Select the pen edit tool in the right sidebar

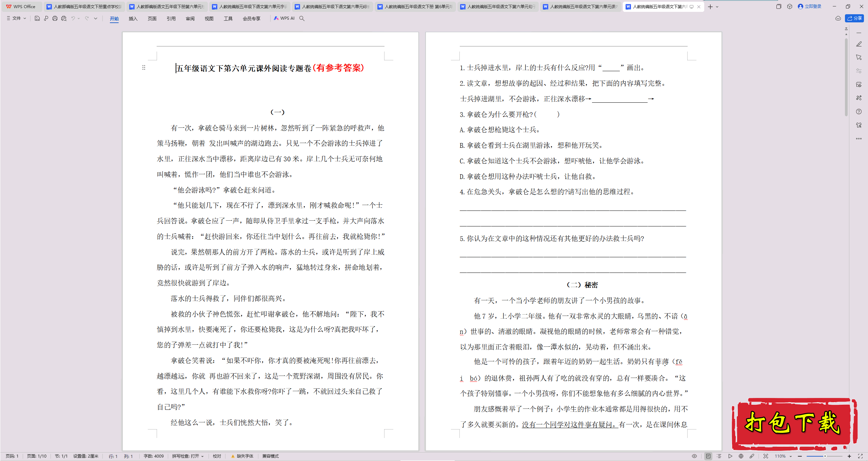click(859, 44)
